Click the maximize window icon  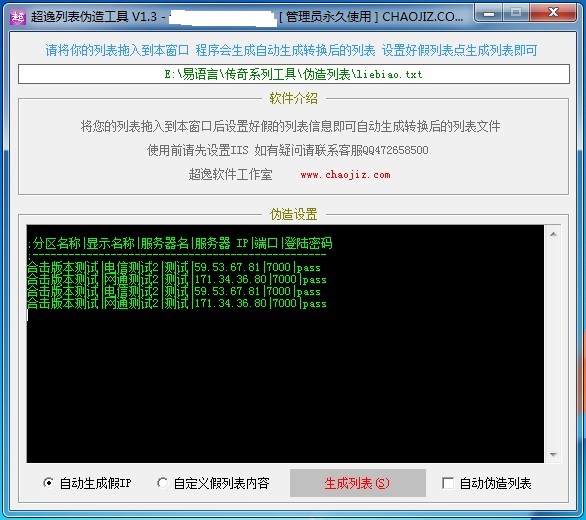tap(516, 13)
